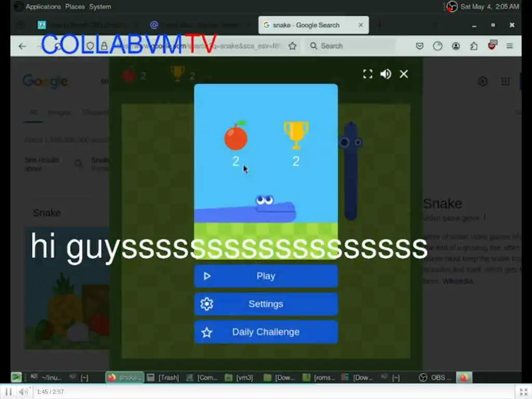Click the fruit image thumbnail under Snake
Image resolution: width=532 pixels, height=399 pixels.
click(x=67, y=288)
